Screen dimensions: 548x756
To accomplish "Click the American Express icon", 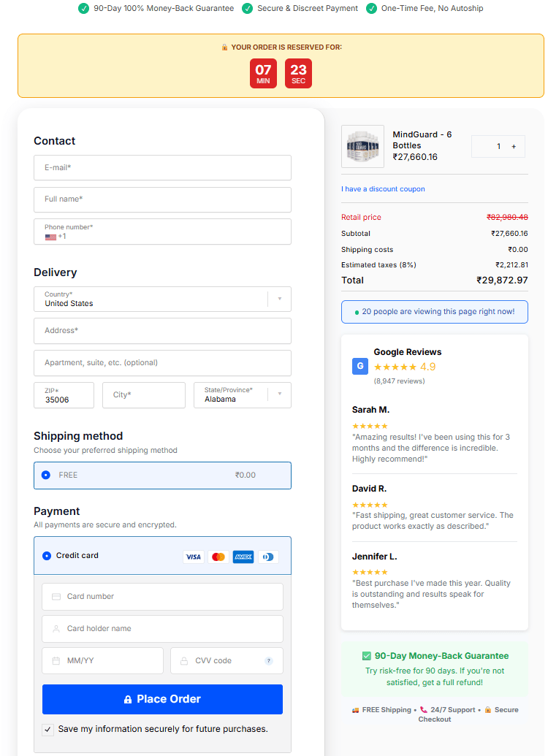I will pyautogui.click(x=243, y=557).
